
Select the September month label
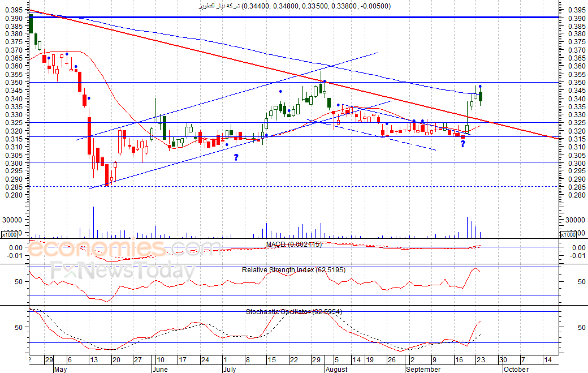(423, 369)
